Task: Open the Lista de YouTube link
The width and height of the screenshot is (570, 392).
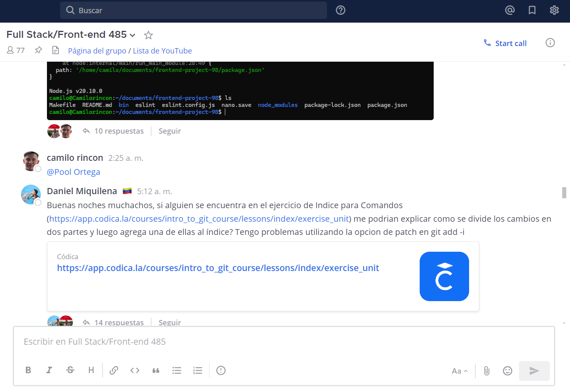Action: pos(162,51)
